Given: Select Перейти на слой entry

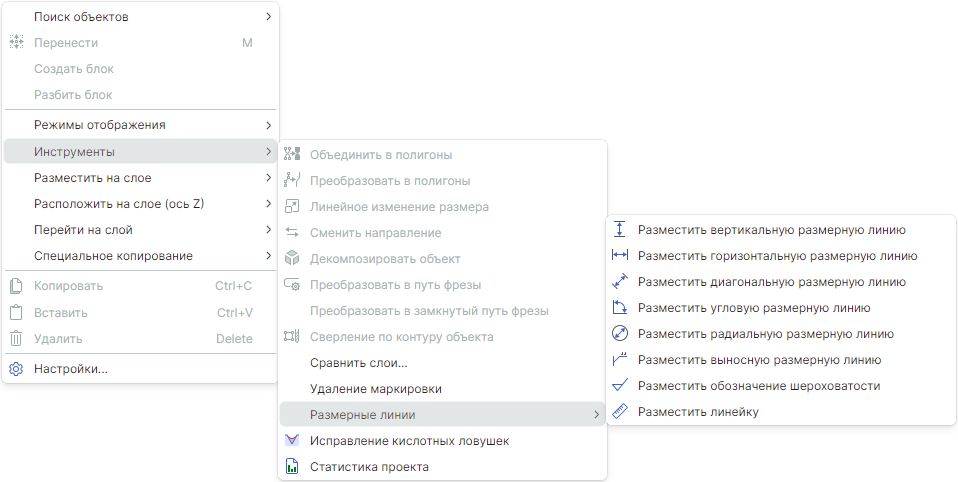Looking at the screenshot, I should [141, 230].
